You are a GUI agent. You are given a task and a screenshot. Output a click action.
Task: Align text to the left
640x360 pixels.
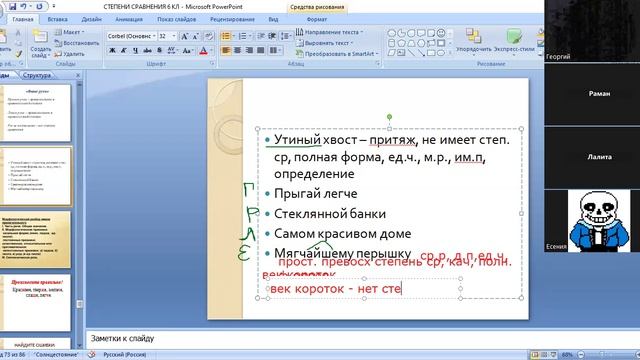coord(226,50)
